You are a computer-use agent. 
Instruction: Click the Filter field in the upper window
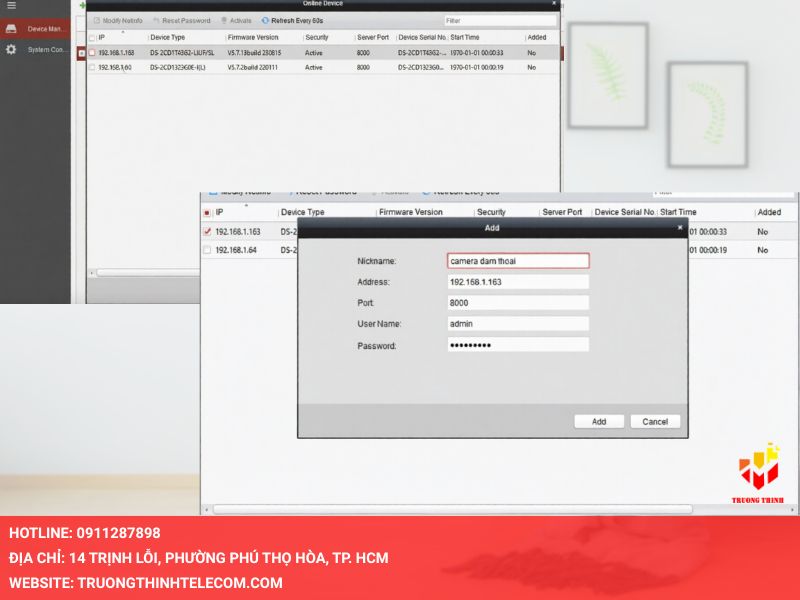[x=500, y=21]
